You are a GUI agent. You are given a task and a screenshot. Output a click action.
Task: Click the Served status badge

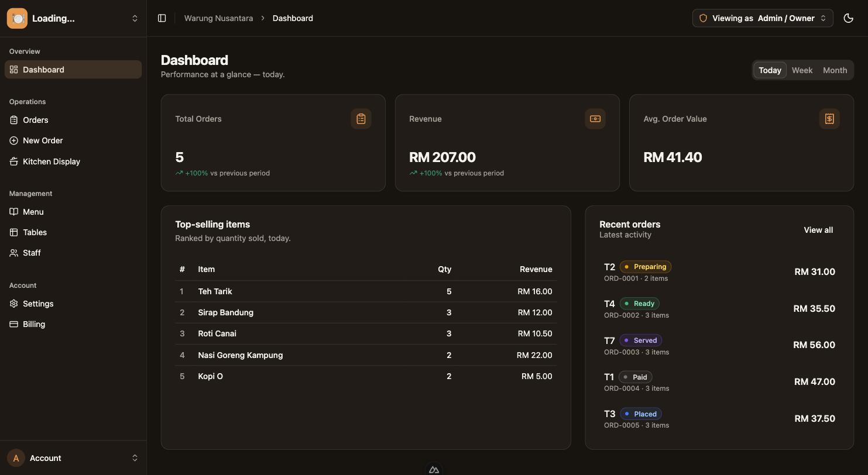[x=641, y=340]
